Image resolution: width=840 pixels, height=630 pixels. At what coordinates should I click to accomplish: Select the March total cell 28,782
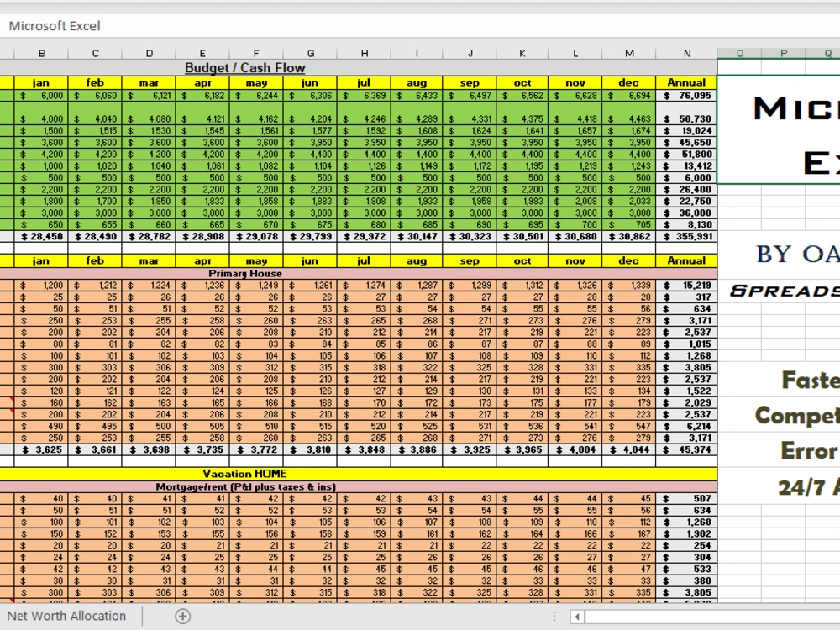[x=149, y=236]
